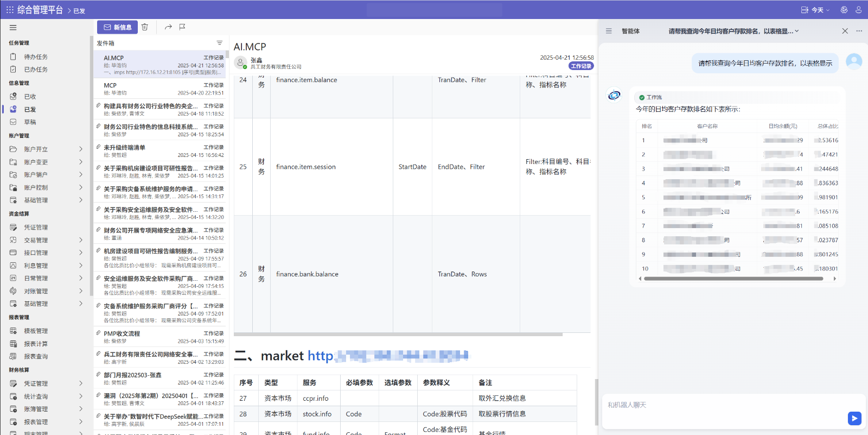Send the chat message with the blue arrow

coord(854,418)
